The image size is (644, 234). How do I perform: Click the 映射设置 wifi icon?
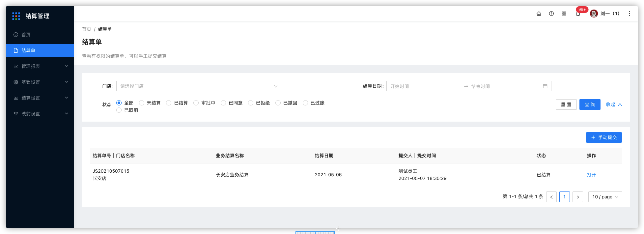pos(16,114)
